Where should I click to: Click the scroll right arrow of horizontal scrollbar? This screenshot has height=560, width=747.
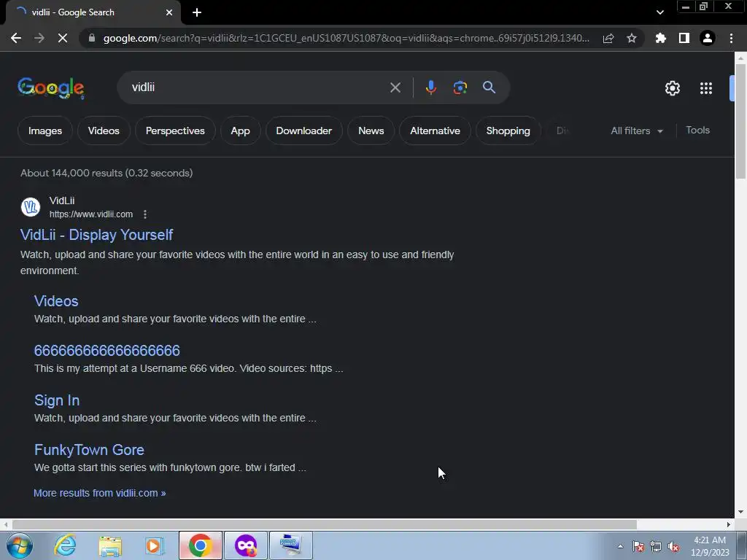tap(729, 524)
